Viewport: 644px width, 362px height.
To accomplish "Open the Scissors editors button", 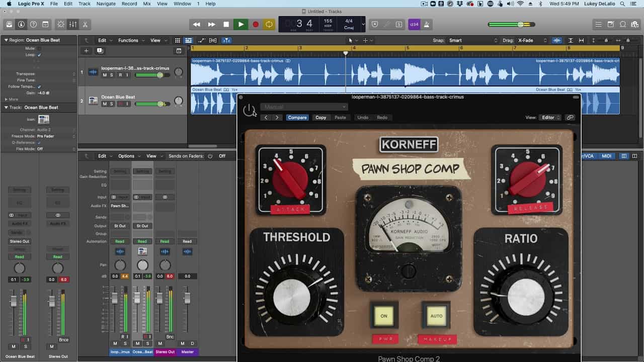I will (85, 24).
